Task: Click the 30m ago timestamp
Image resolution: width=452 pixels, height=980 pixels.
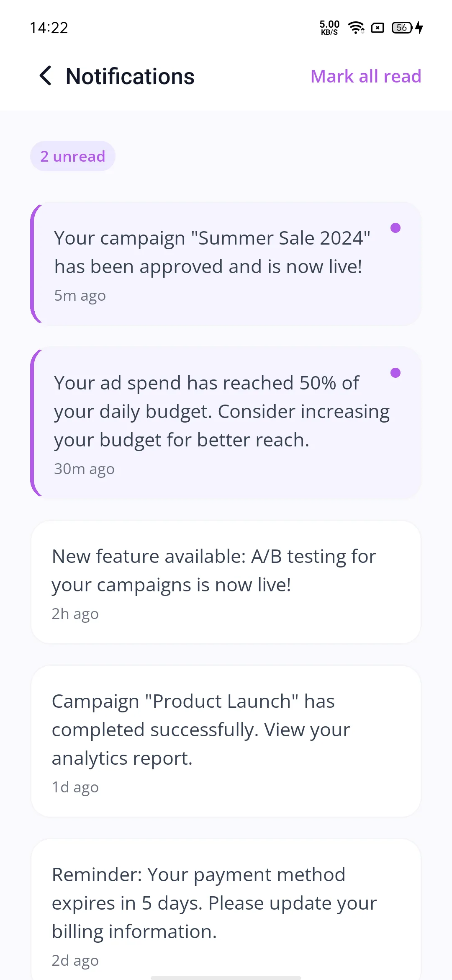Action: point(84,469)
